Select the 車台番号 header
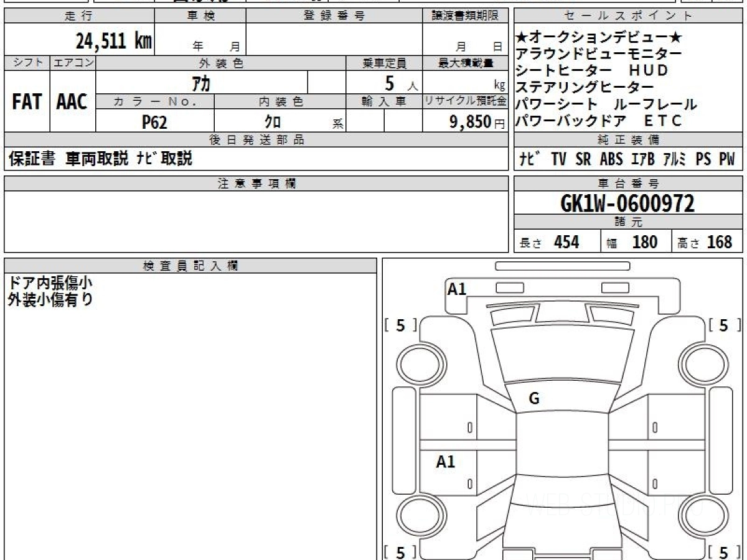The image size is (747, 560). point(629,184)
